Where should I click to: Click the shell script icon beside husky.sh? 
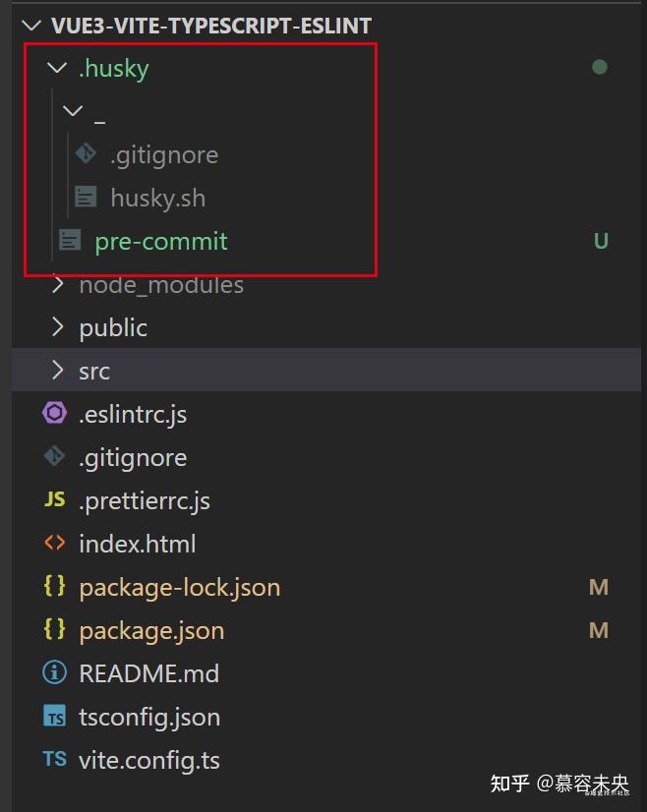point(86,198)
